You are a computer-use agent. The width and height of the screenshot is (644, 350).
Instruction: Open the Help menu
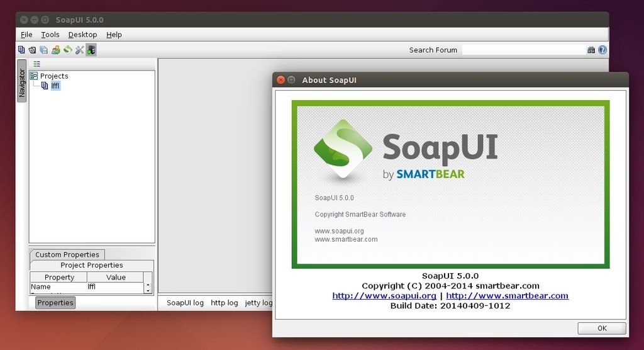click(114, 35)
